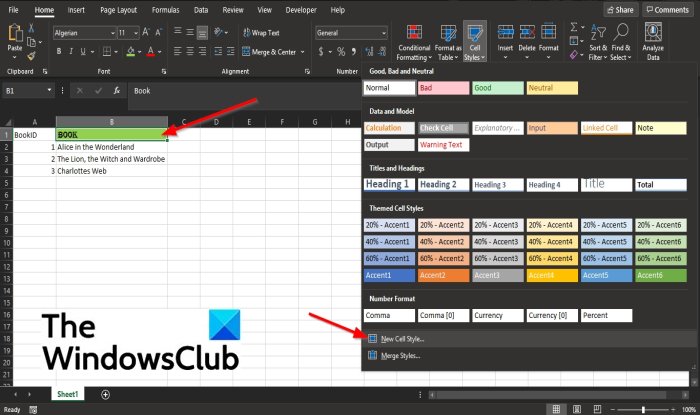Switch to the Data tab
The image size is (700, 415).
(201, 10)
